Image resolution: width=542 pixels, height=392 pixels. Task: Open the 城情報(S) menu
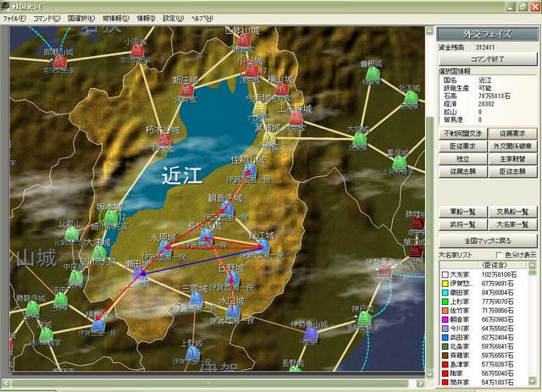pyautogui.click(x=116, y=19)
